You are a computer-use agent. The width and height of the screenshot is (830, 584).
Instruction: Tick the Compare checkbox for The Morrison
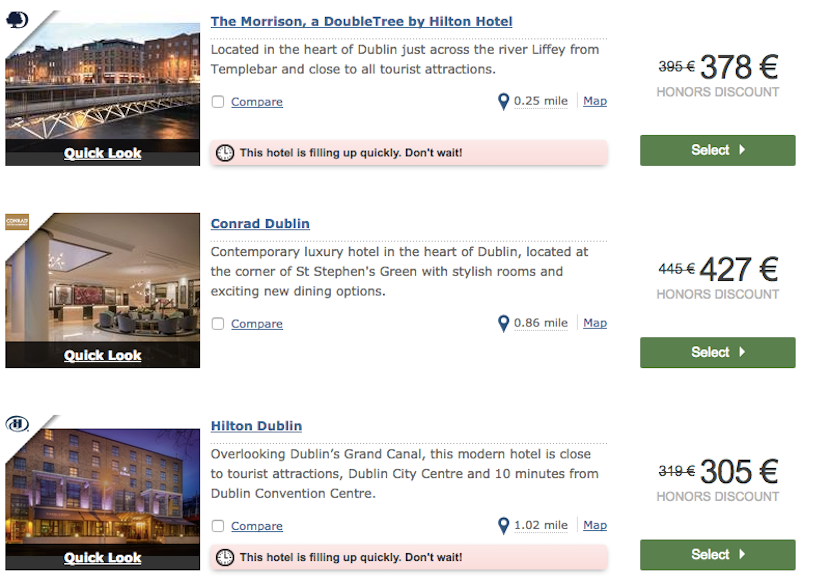pos(218,102)
